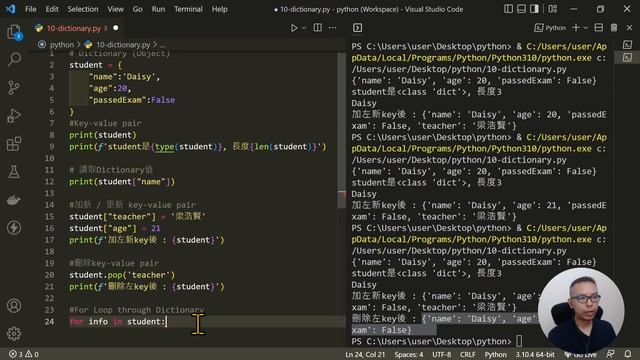This screenshot has height=360, width=640.
Task: Open the Explorer view in activity bar
Action: pyautogui.click(x=14, y=32)
